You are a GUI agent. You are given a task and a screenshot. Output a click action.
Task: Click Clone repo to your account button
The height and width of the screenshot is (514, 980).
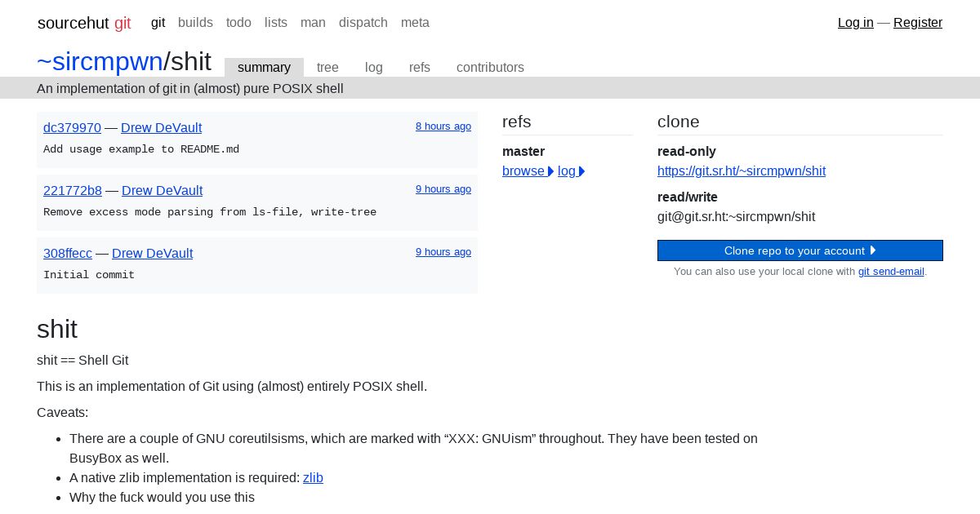pyautogui.click(x=800, y=250)
